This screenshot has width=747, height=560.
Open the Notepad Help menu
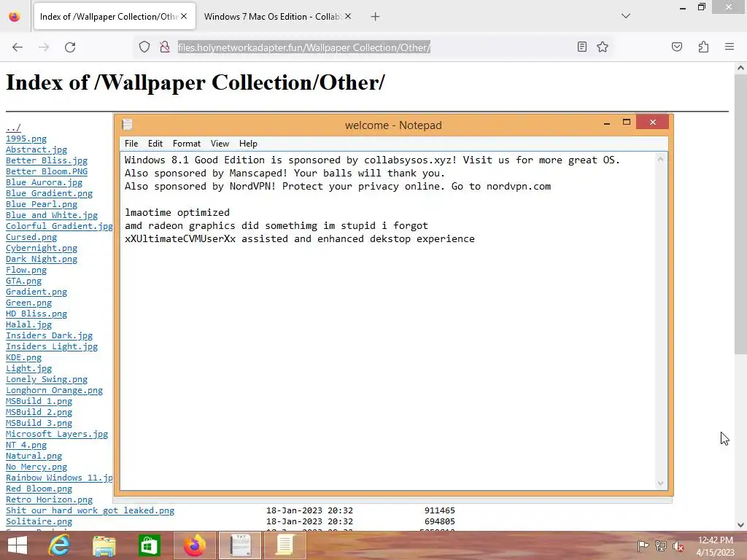[248, 144]
